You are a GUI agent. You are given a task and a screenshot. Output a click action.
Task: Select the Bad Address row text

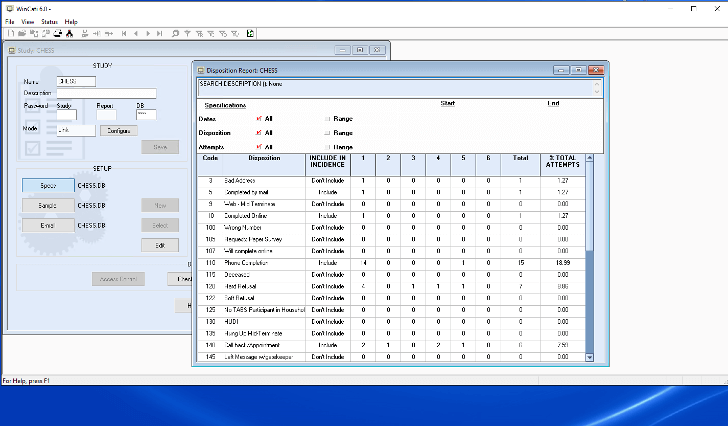click(240, 181)
